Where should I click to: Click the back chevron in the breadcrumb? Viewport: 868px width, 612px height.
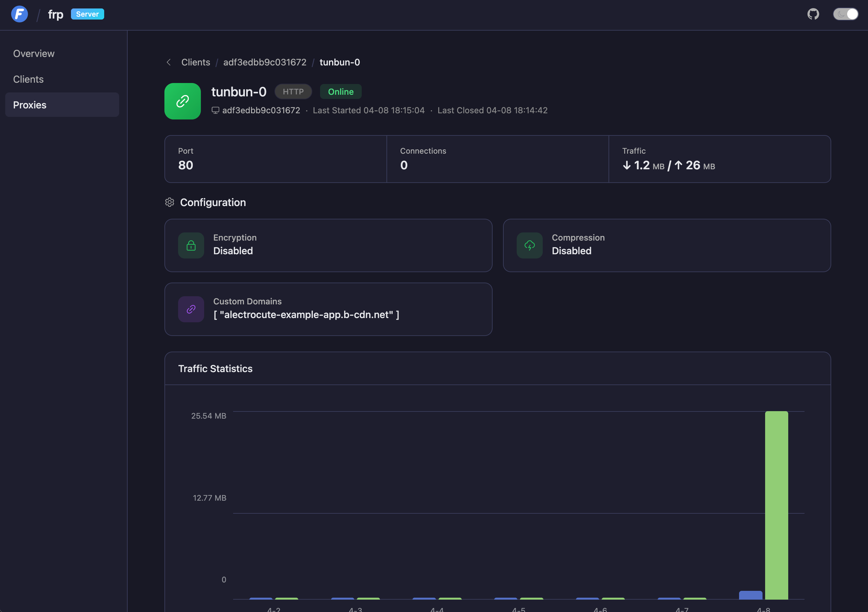169,63
